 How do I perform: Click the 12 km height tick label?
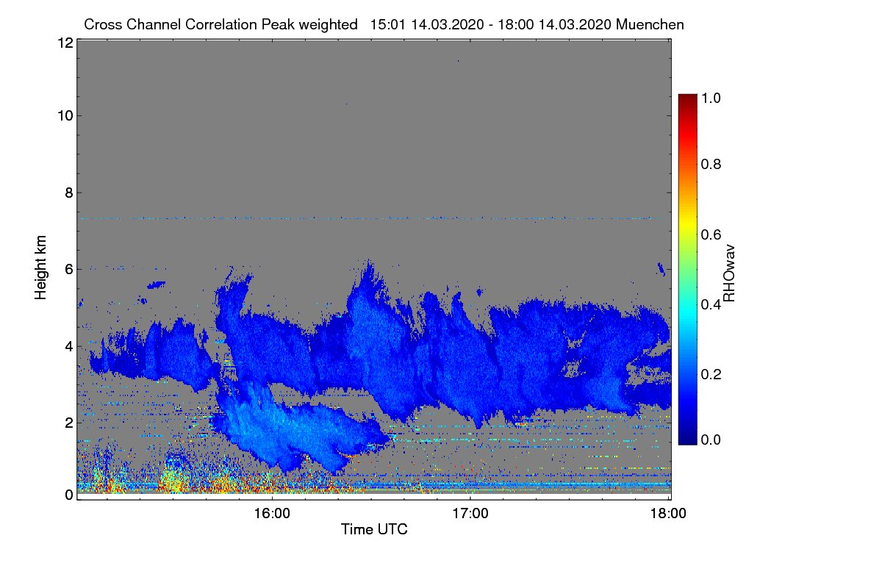64,43
